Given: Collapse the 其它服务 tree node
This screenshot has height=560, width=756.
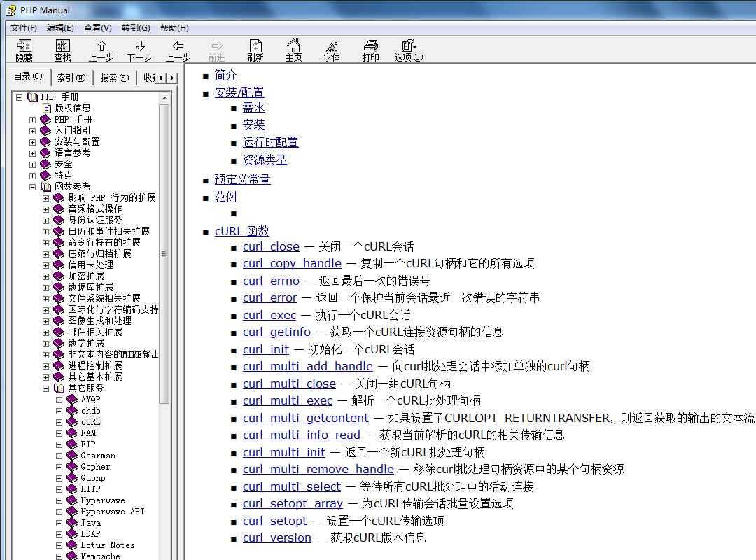Looking at the screenshot, I should tap(45, 388).
